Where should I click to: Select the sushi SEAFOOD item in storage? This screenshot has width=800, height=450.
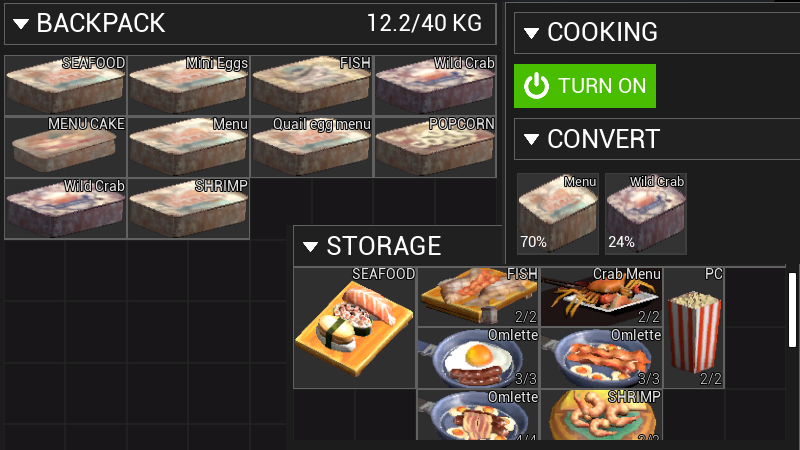point(355,328)
